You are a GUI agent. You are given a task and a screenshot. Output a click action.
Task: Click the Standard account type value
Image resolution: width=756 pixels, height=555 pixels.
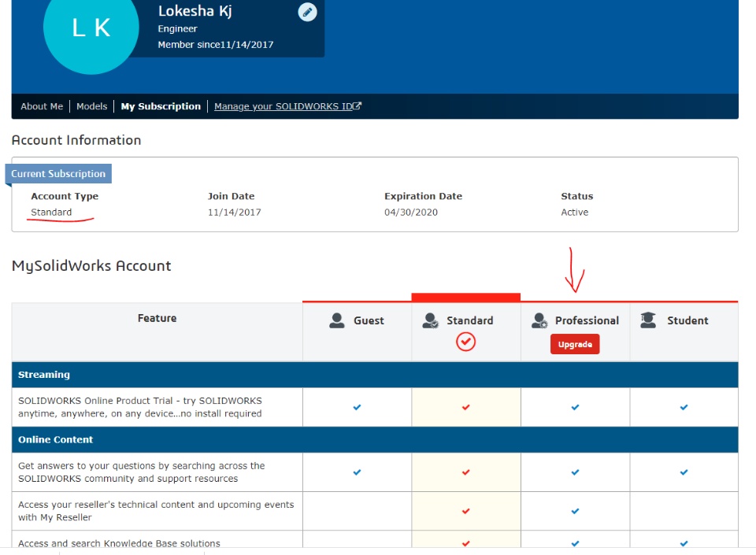pos(51,212)
